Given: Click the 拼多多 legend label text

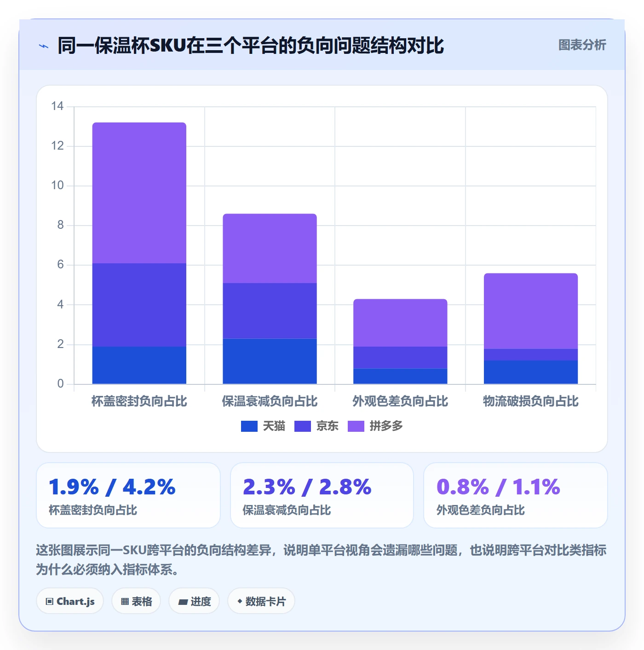Looking at the screenshot, I should coord(386,426).
